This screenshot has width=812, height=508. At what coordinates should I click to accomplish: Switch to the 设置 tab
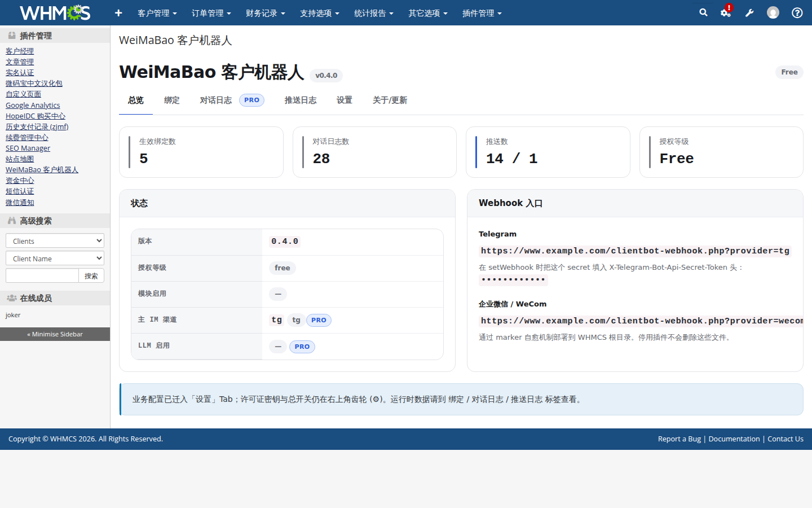[345, 100]
